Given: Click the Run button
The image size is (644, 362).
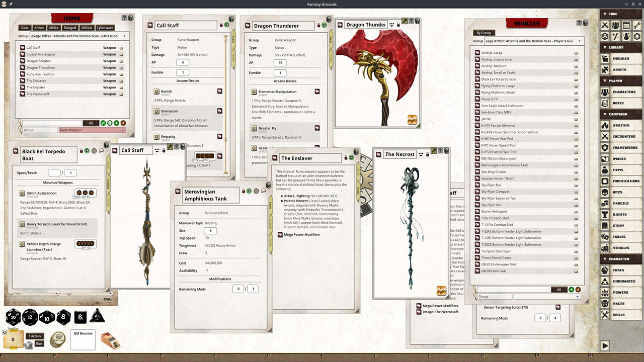Looking at the screenshot, I should 39,343.
